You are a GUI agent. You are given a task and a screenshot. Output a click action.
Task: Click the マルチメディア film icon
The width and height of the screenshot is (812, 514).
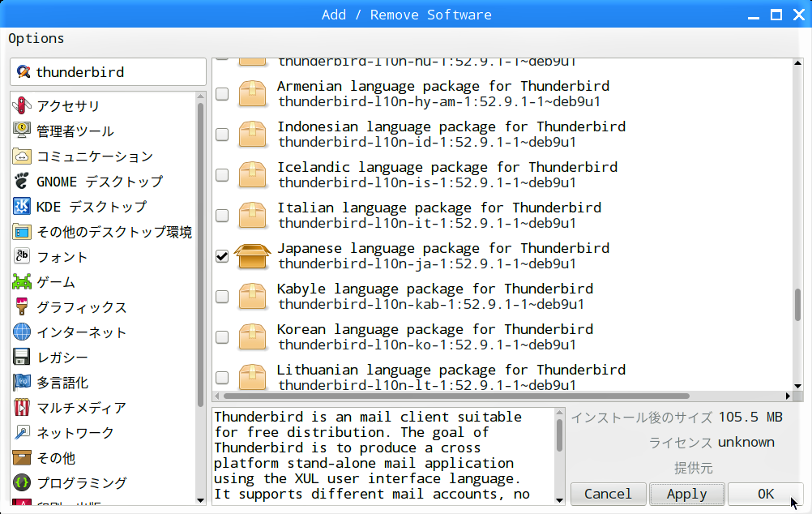click(22, 407)
